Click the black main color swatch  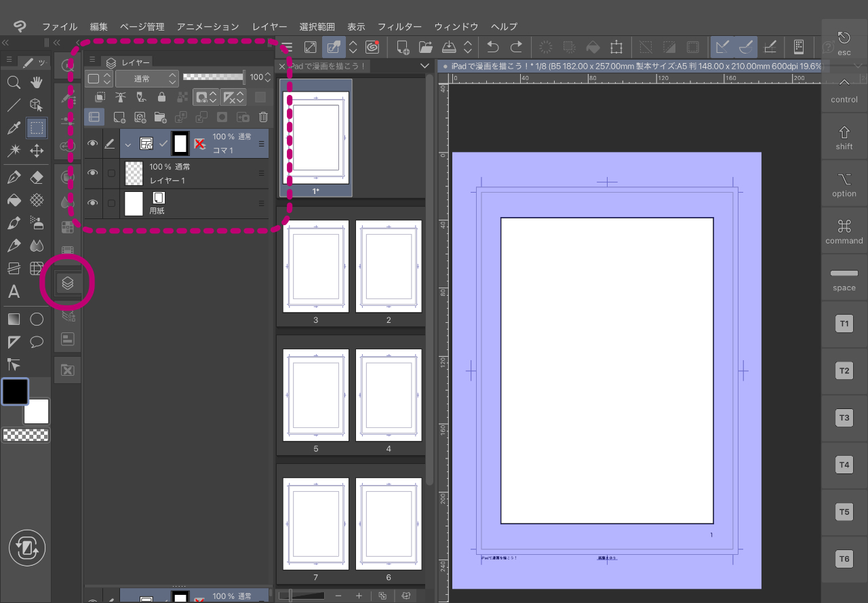(x=15, y=391)
